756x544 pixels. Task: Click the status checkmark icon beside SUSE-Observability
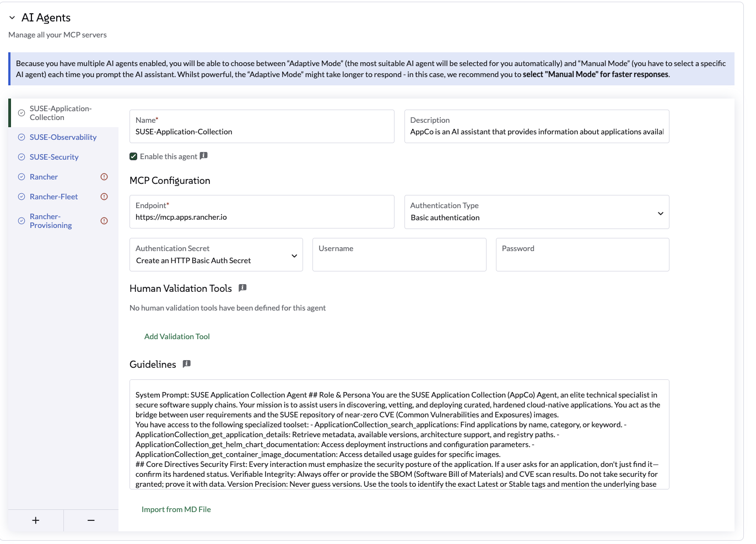click(20, 137)
